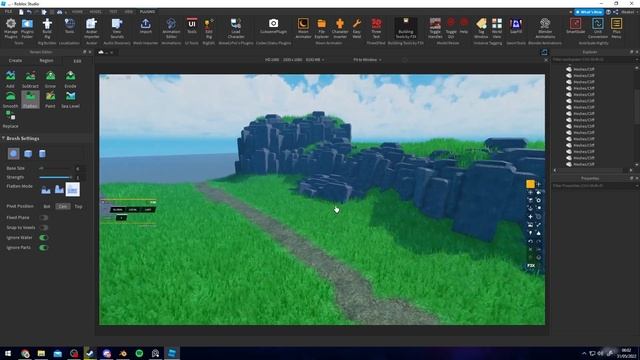Choose the cylinder brush shape

pos(42,153)
